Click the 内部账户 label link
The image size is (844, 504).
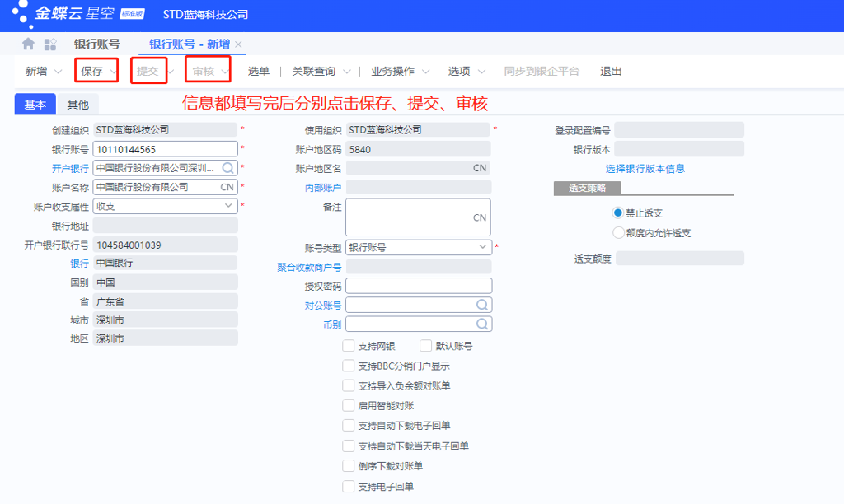click(323, 188)
